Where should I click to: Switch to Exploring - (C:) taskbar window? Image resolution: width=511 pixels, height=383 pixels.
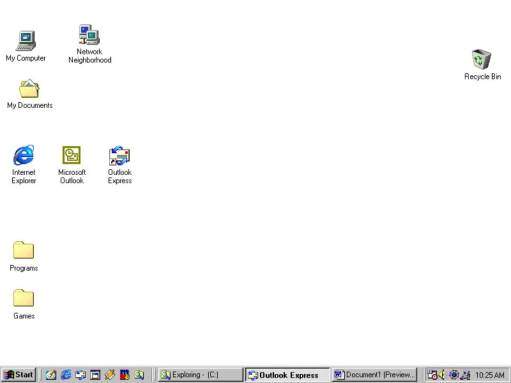[200, 375]
